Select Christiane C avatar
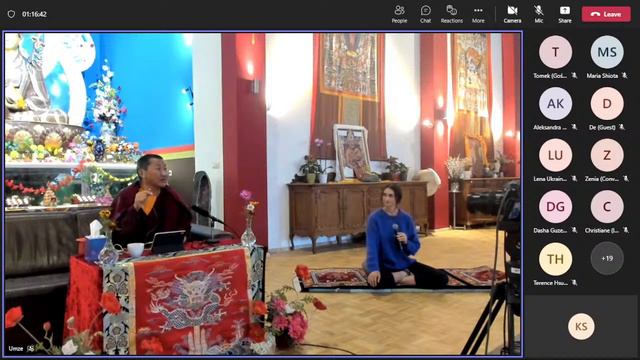The width and height of the screenshot is (640, 360). (x=607, y=207)
